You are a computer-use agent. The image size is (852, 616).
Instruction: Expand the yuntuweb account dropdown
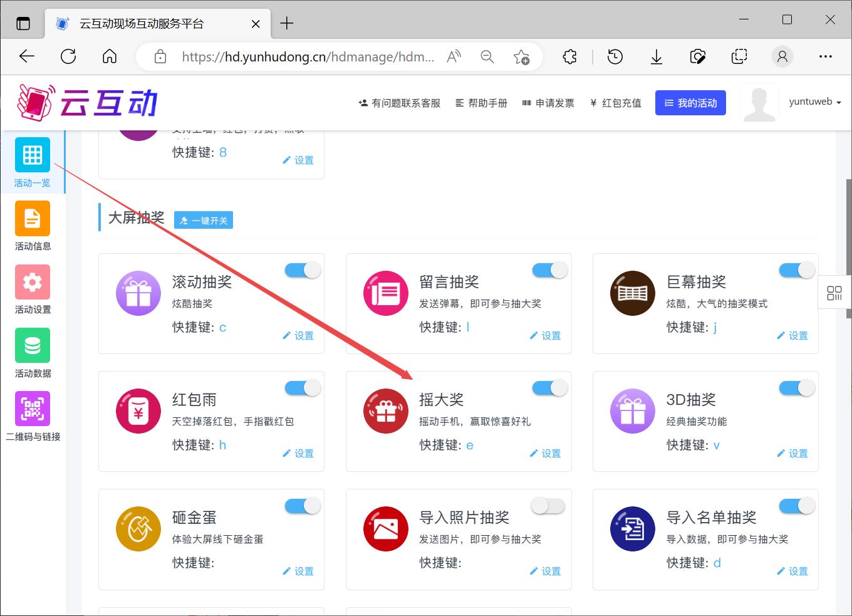click(x=815, y=102)
